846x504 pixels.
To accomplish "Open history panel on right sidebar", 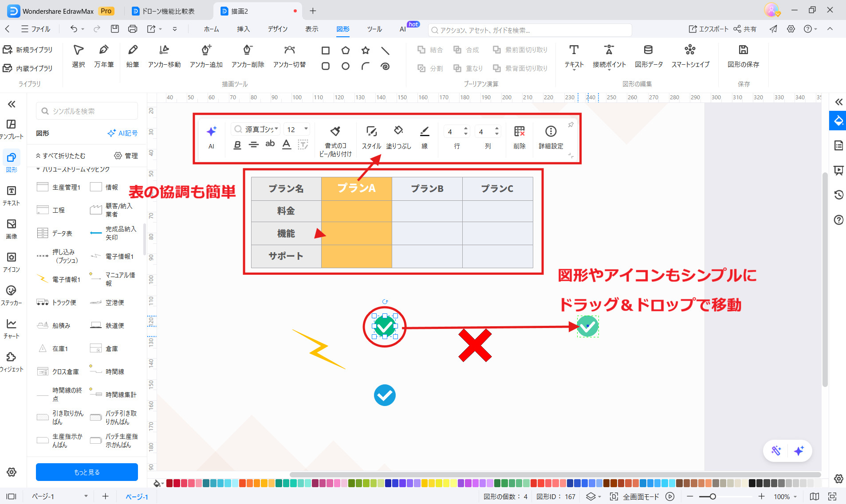I will [x=838, y=195].
